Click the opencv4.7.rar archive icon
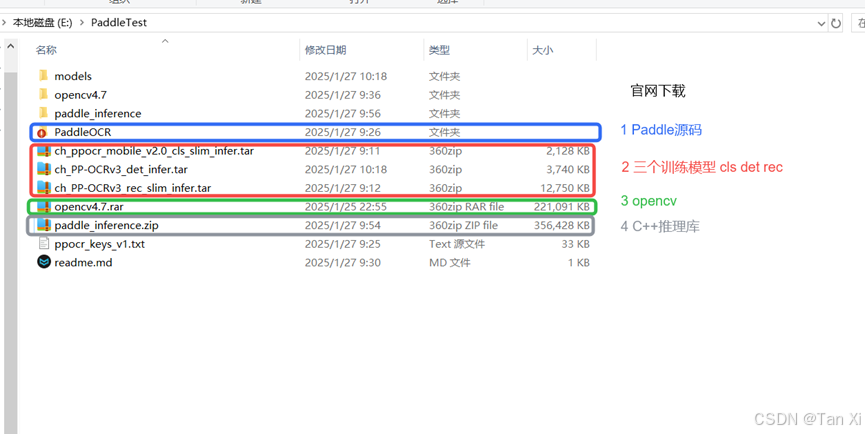Image resolution: width=865 pixels, height=434 pixels. tap(44, 207)
